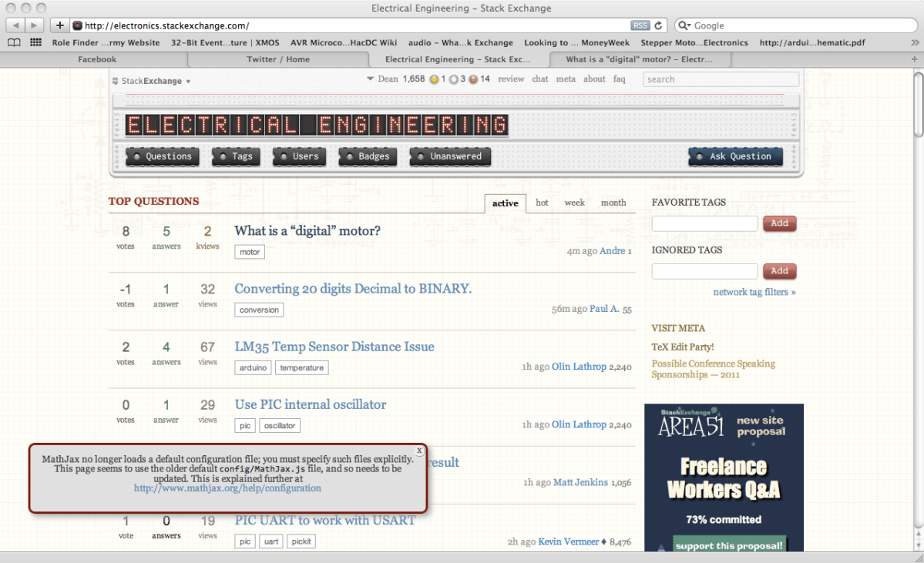Screen dimensions: 924x563
Task: Click the Area 51 Freelance Workers ad
Action: (x=724, y=478)
